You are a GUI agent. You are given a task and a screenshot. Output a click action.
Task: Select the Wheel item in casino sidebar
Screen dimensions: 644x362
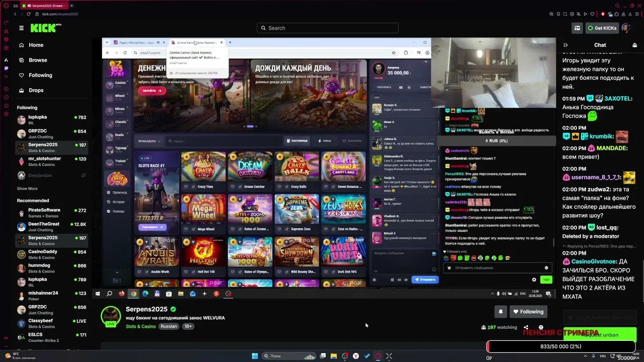click(116, 97)
